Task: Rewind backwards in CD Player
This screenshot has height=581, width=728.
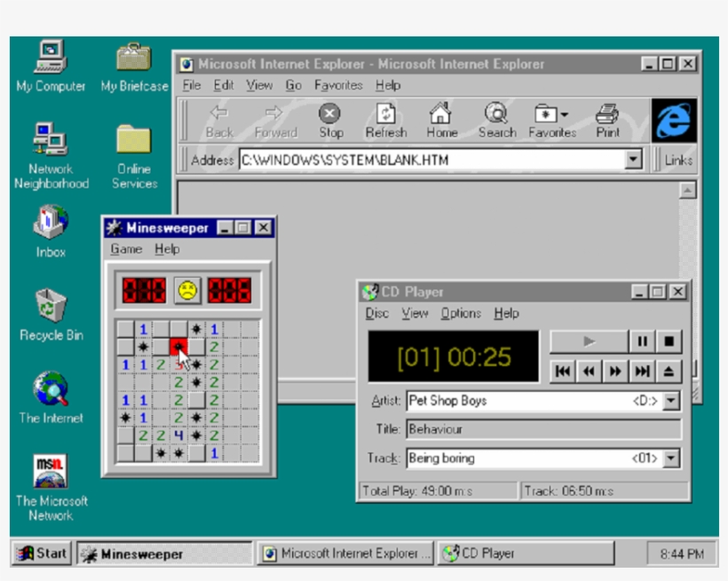Action: pyautogui.click(x=590, y=371)
